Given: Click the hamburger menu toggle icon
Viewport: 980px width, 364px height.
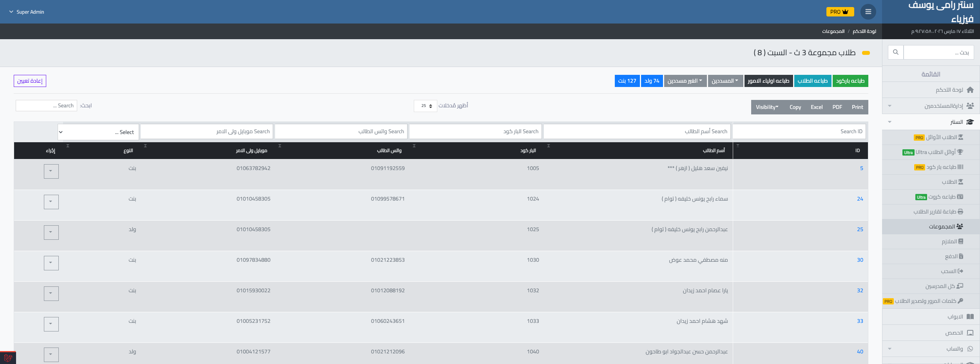Looking at the screenshot, I should click(x=868, y=12).
